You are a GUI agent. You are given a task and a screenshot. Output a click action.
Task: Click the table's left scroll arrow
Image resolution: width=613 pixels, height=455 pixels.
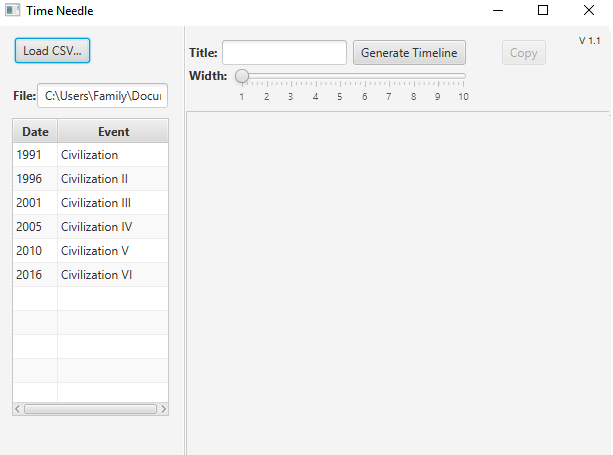[x=17, y=409]
